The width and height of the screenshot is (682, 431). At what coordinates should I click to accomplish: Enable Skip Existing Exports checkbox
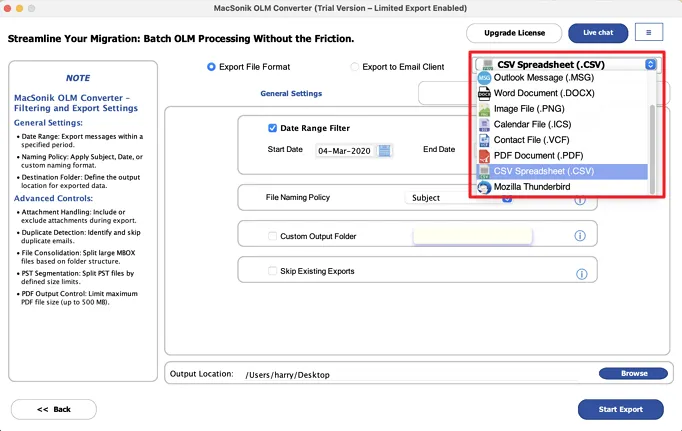(272, 271)
